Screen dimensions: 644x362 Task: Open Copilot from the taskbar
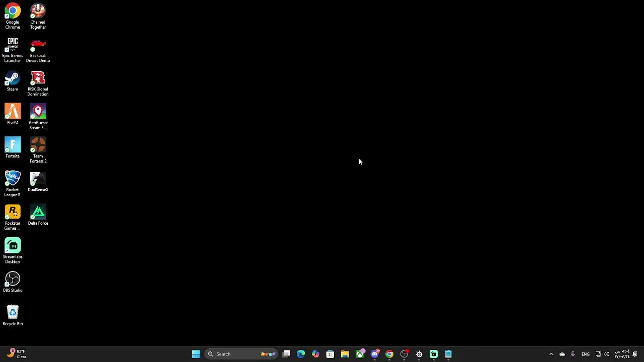tap(315, 354)
